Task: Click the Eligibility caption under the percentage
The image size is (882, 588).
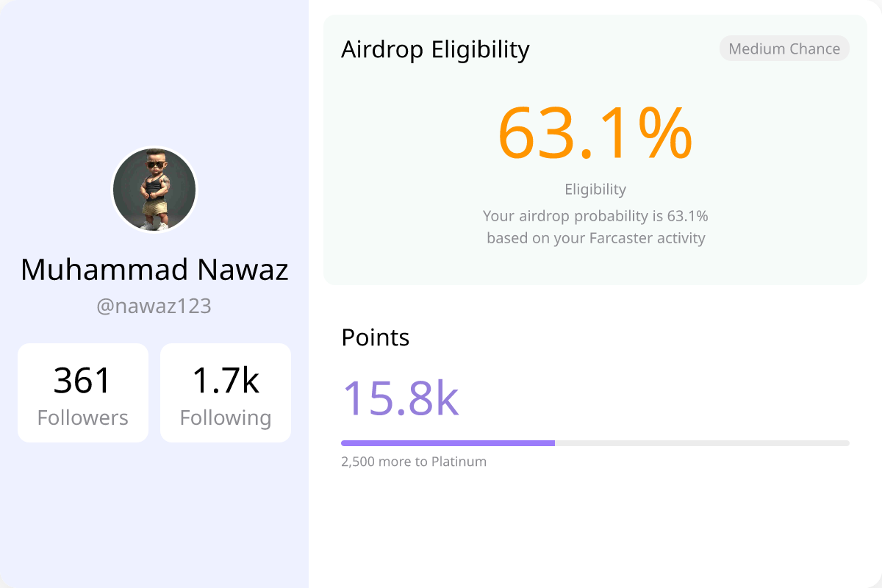Action: point(595,189)
